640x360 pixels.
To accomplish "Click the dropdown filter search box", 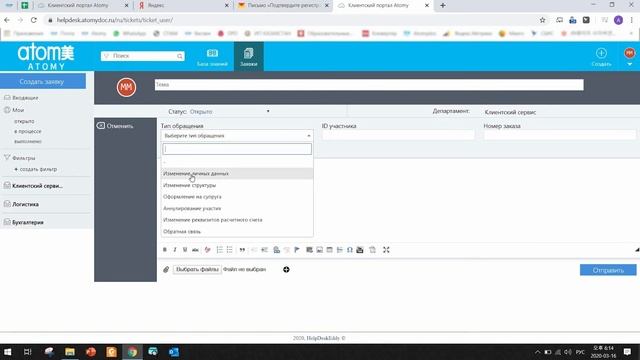I will click(237, 149).
